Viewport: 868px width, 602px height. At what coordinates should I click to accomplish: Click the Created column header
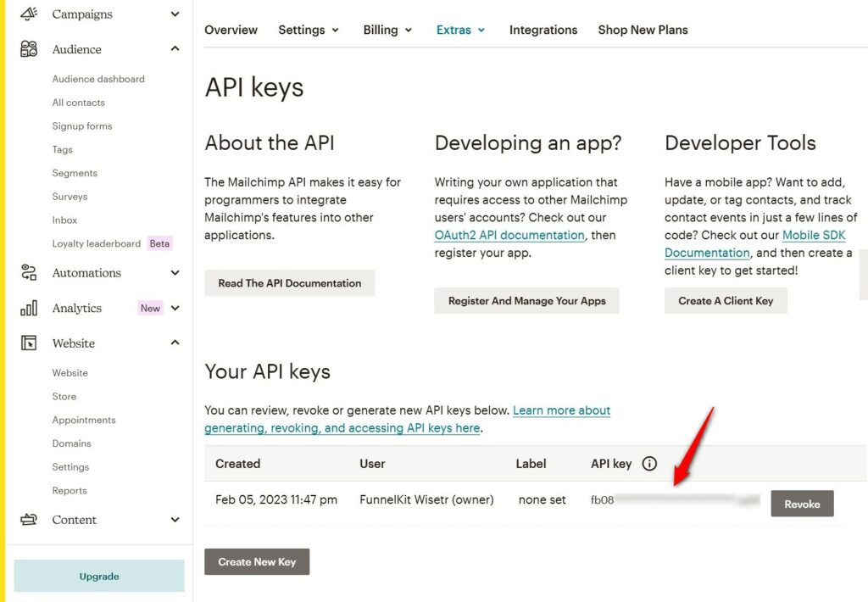coord(237,464)
